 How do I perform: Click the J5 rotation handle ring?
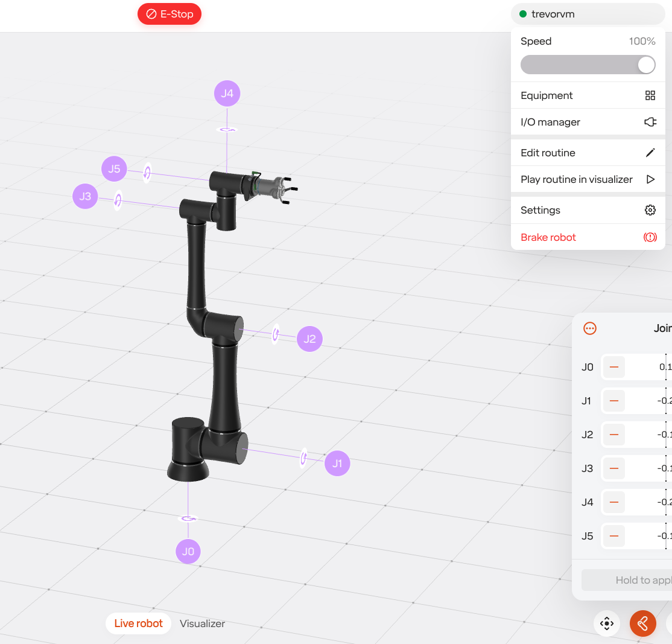point(147,173)
